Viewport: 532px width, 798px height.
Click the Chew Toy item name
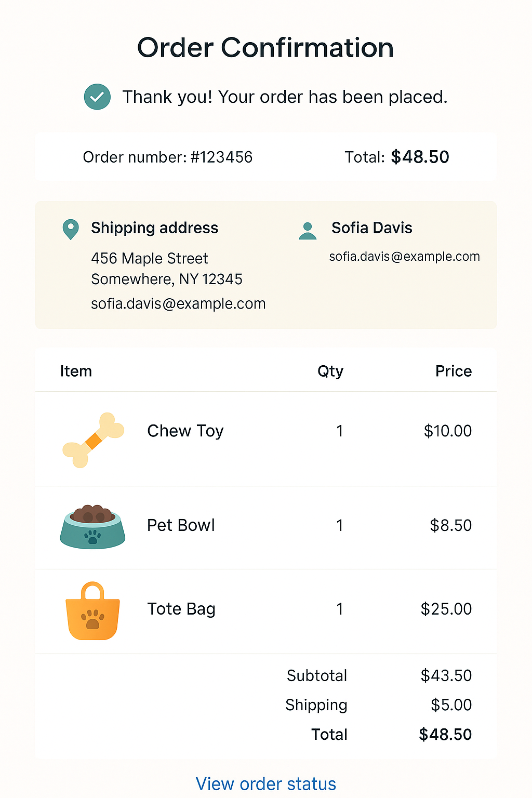[185, 431]
